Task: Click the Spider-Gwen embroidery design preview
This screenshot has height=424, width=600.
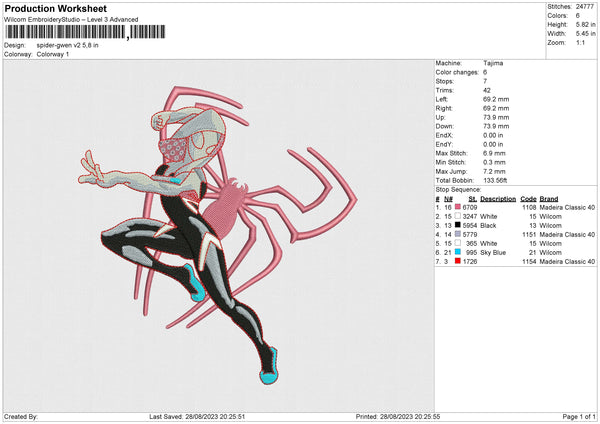Action: [218, 234]
